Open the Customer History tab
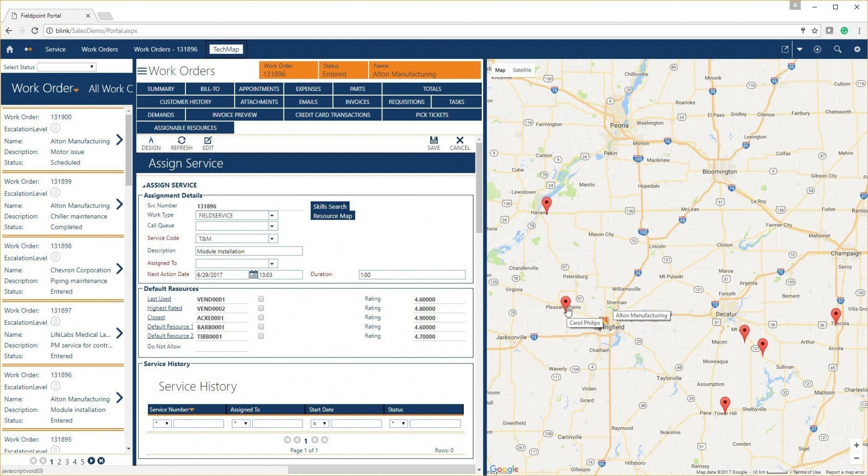This screenshot has width=868, height=476. pos(185,102)
